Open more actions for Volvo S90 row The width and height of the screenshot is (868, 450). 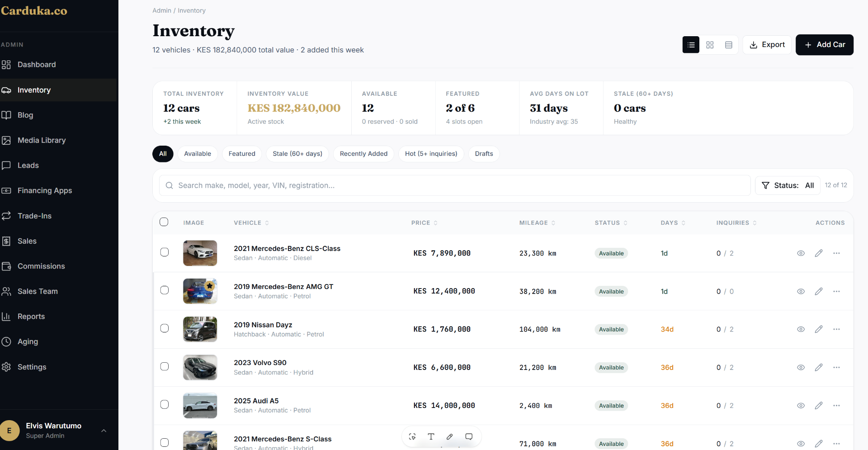836,367
